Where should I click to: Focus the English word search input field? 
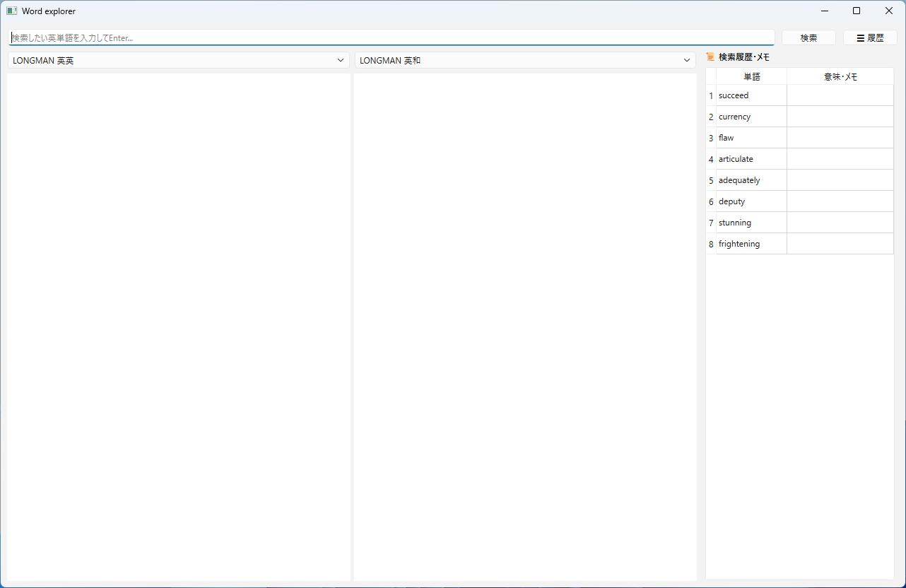point(392,37)
